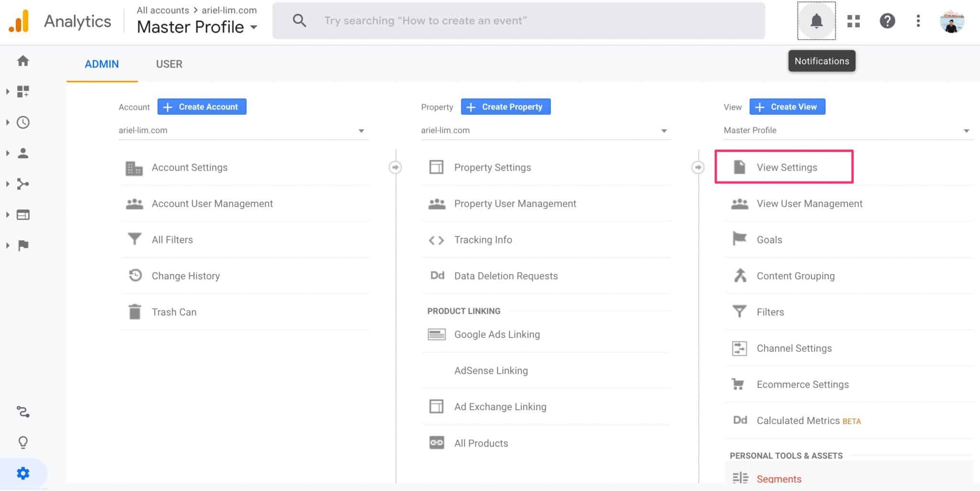Click the arrow between Account and Property columns
Screen dimensions: 980x491
[395, 167]
